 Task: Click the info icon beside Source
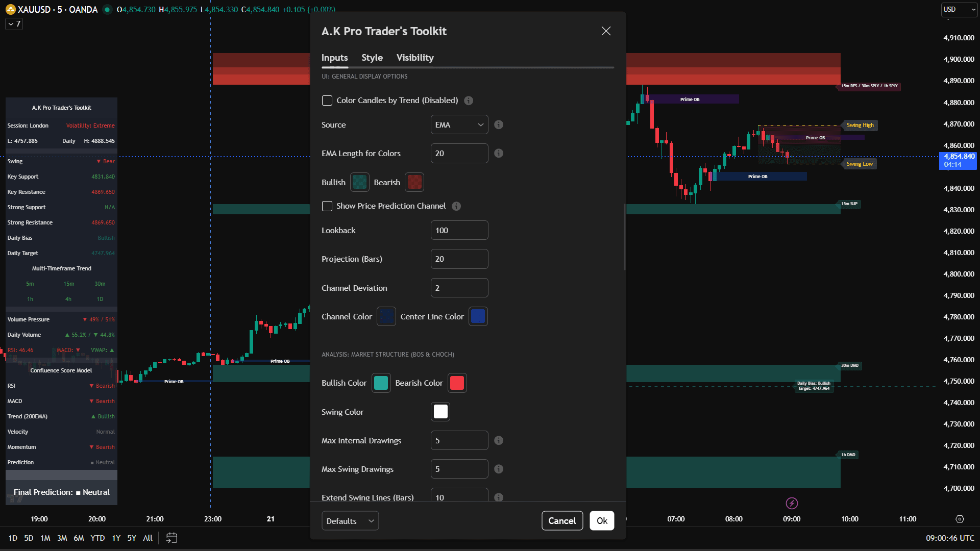point(499,124)
